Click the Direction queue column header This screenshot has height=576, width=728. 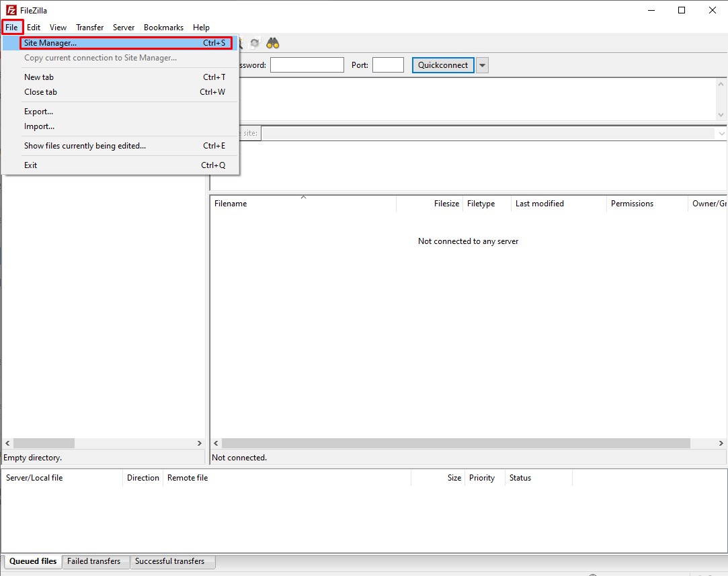[143, 478]
